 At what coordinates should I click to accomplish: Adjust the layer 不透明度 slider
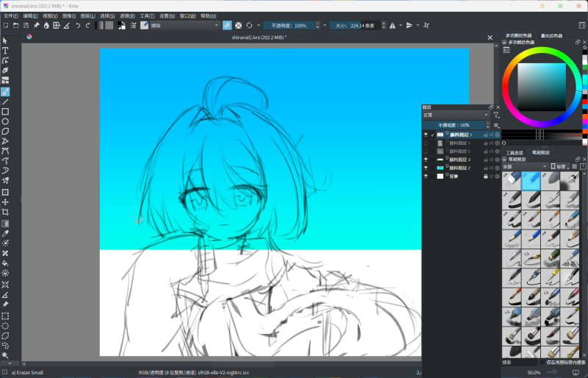[x=453, y=125]
